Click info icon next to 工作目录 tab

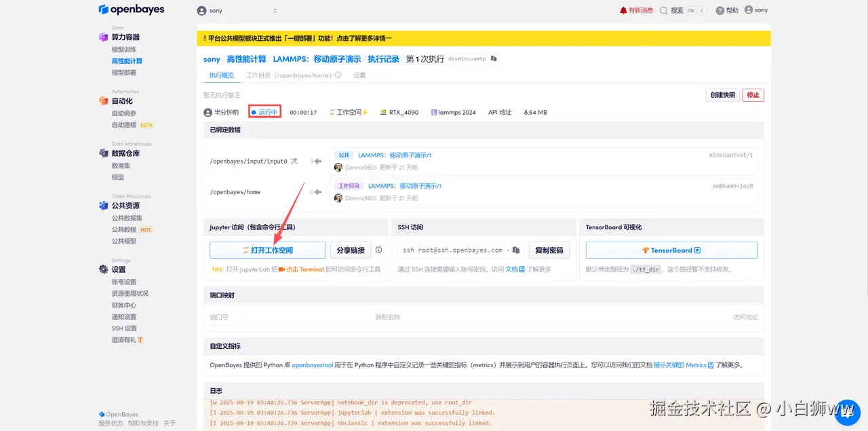click(x=338, y=75)
